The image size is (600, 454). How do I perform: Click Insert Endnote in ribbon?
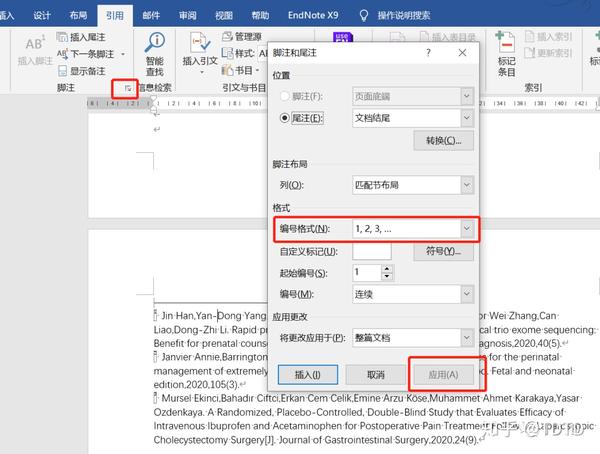pyautogui.click(x=81, y=37)
